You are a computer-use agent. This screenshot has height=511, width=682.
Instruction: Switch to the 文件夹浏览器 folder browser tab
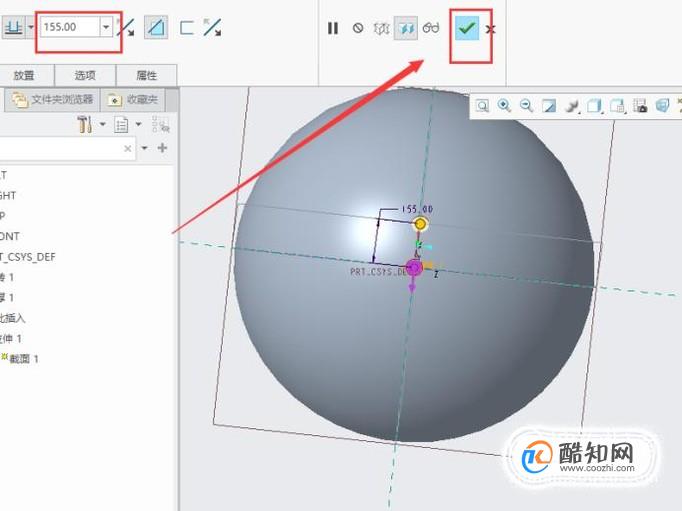pos(52,100)
